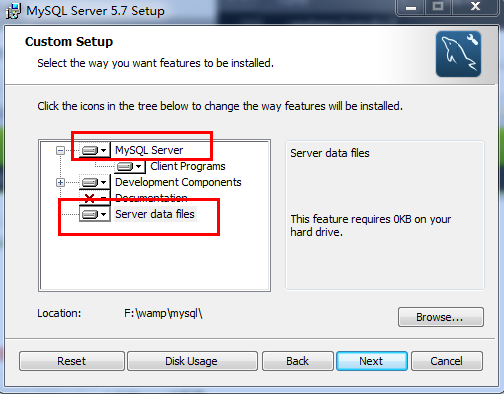The height and width of the screenshot is (394, 504).
Task: Click the Reset button
Action: tap(72, 361)
